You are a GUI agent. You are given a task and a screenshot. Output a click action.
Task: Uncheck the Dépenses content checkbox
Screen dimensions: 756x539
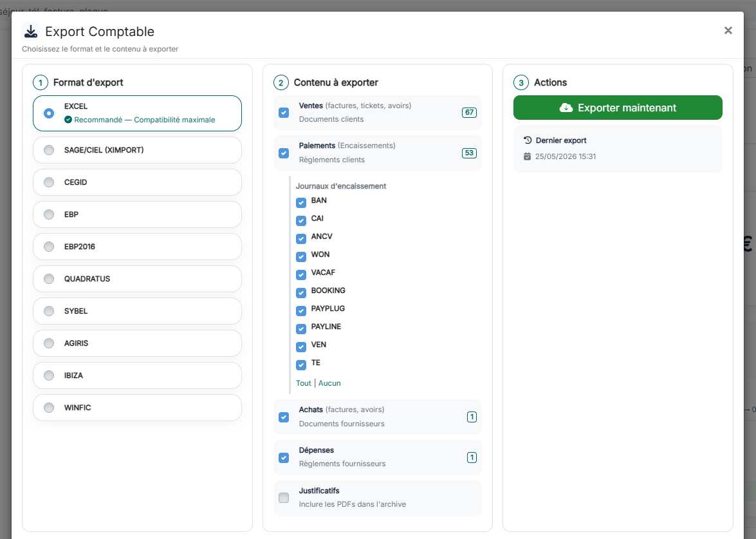tap(284, 457)
